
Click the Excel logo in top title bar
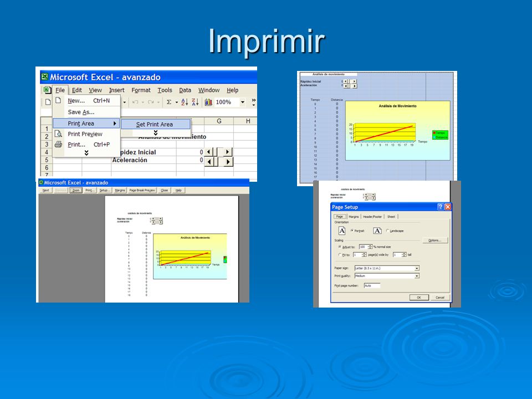[44, 76]
